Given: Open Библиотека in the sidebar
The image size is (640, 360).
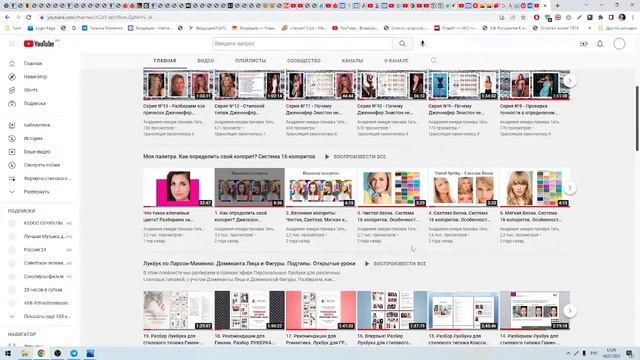Looking at the screenshot, I should tap(37, 125).
